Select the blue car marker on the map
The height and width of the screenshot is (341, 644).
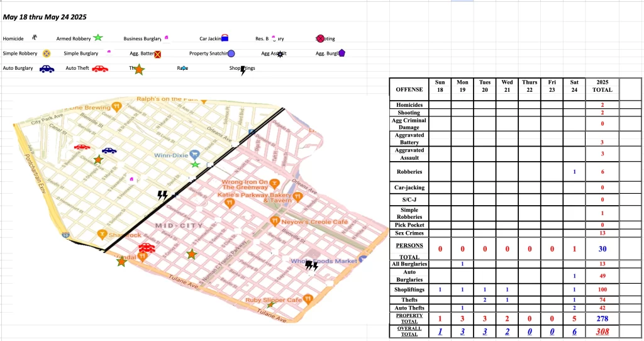tap(109, 151)
